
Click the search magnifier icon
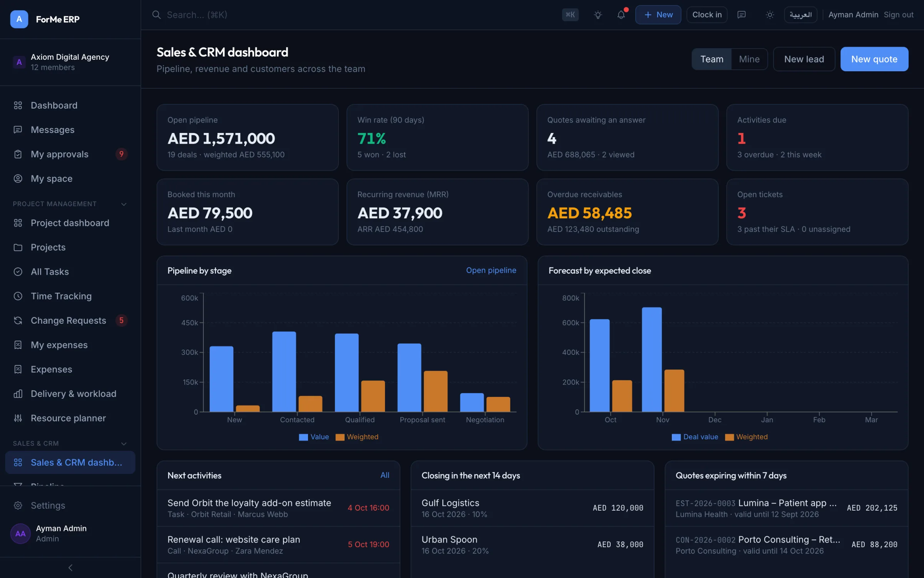click(156, 15)
